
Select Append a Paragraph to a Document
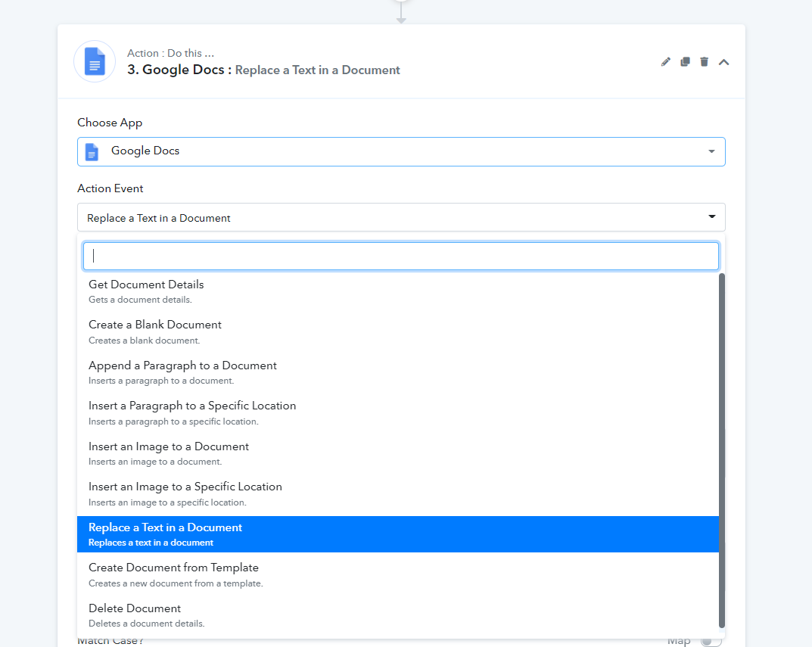pos(398,372)
